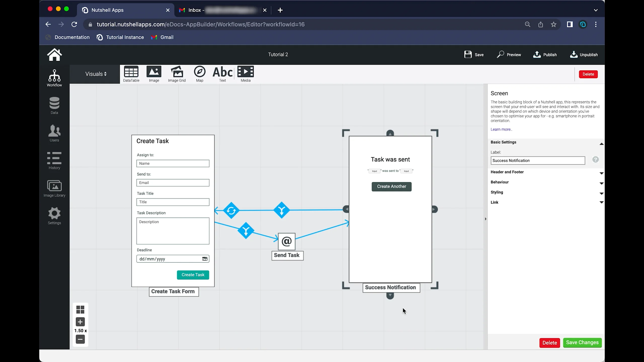The image size is (644, 362).
Task: Open a new browser tab
Action: click(x=280, y=10)
